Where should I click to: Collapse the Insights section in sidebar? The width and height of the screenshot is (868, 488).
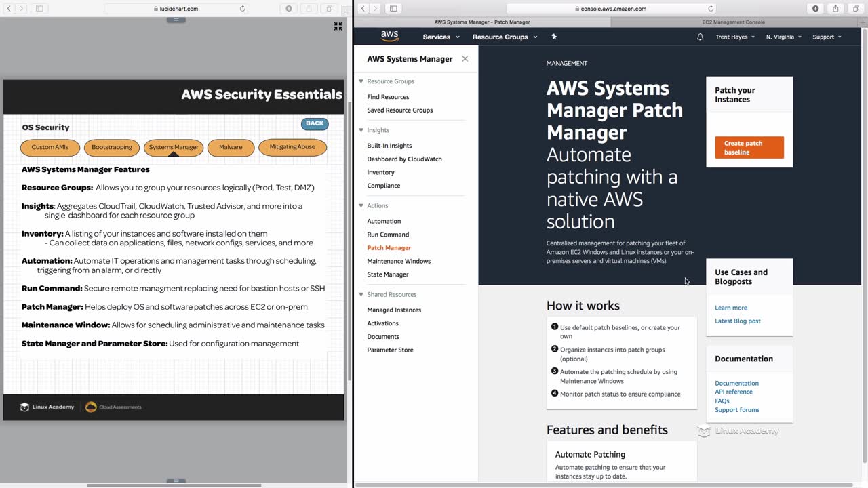click(361, 130)
